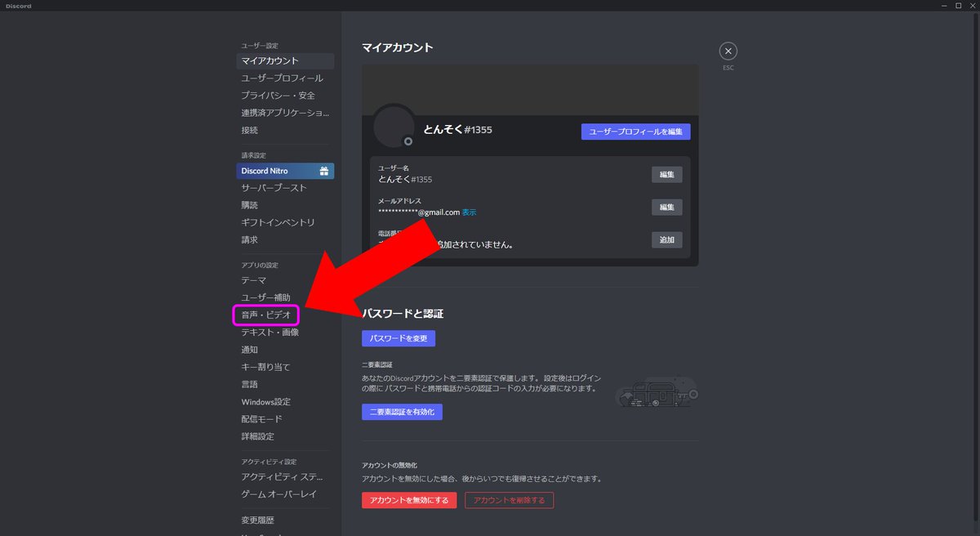Image resolution: width=980 pixels, height=536 pixels.
Task: Click the profile avatar circle
Action: coord(394,126)
